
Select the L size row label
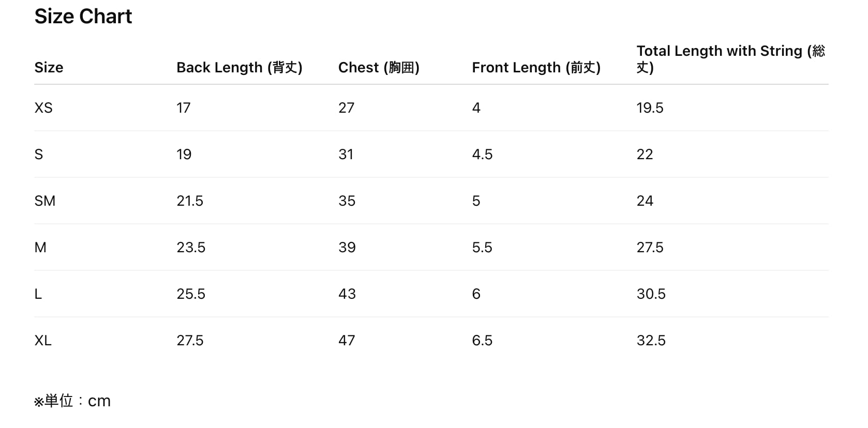[38, 294]
